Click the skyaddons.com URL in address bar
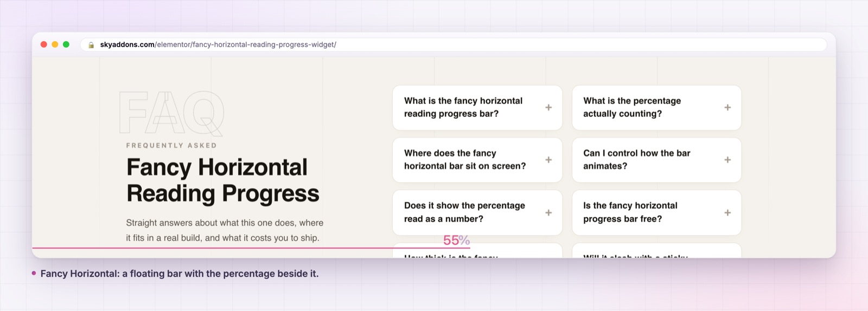The image size is (868, 311). pyautogui.click(x=218, y=44)
